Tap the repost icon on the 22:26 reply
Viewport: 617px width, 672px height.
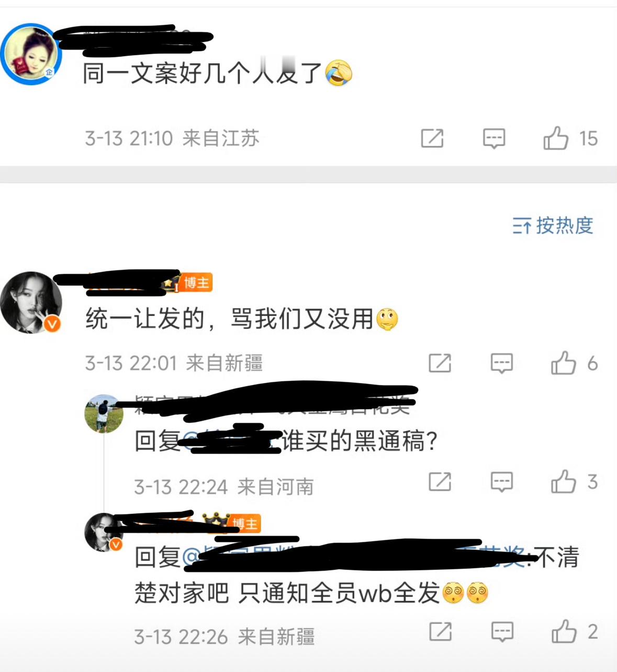coord(440,632)
